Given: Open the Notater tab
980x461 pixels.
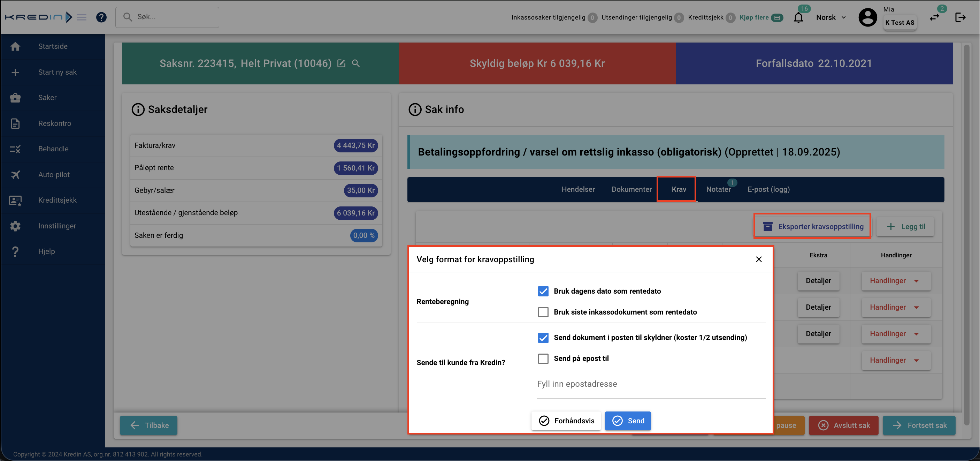Looking at the screenshot, I should click(x=718, y=189).
